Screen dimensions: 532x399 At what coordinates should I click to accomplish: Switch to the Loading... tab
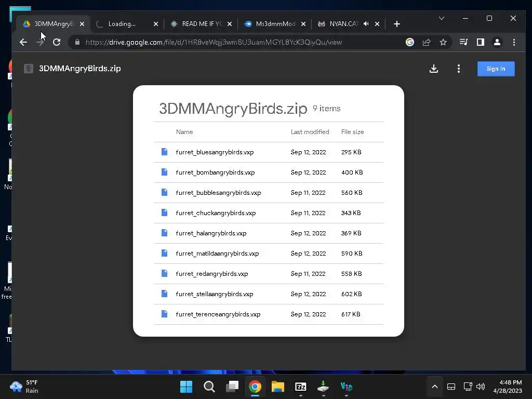(122, 24)
